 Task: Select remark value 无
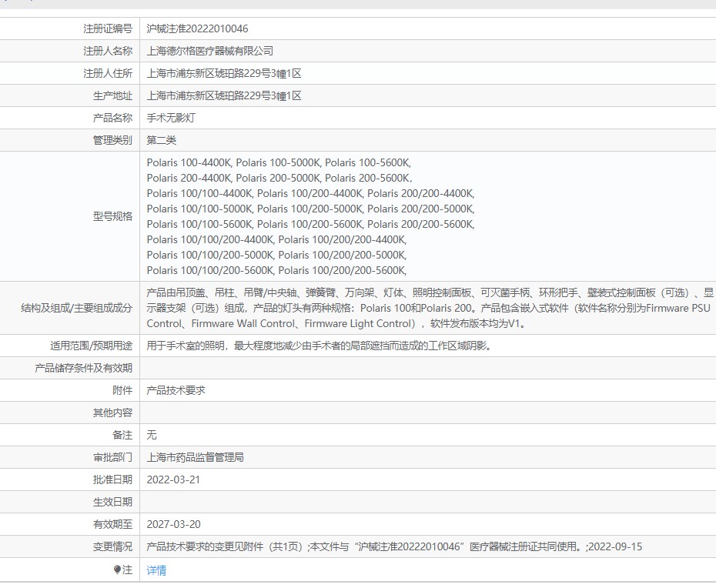click(x=152, y=436)
